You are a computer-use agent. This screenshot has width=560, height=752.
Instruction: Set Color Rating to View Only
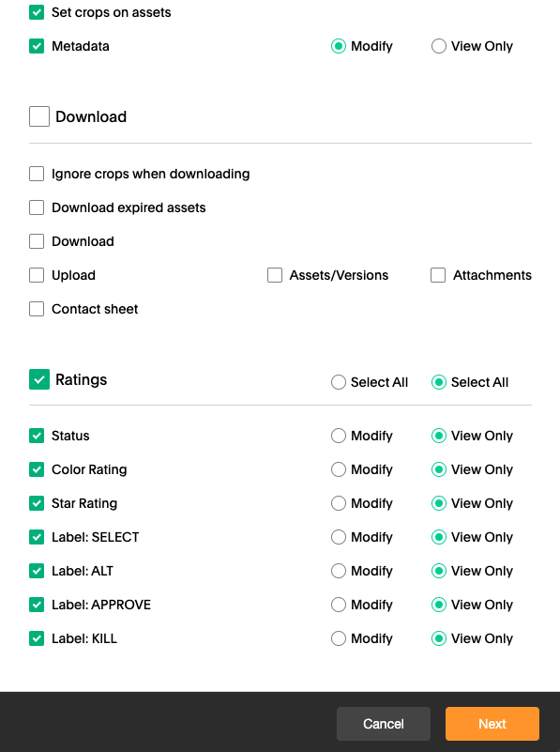click(438, 469)
